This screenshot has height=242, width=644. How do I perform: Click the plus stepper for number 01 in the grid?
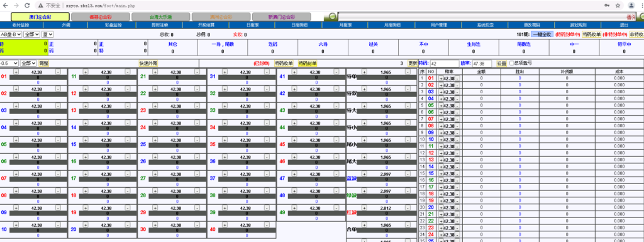tap(16, 72)
